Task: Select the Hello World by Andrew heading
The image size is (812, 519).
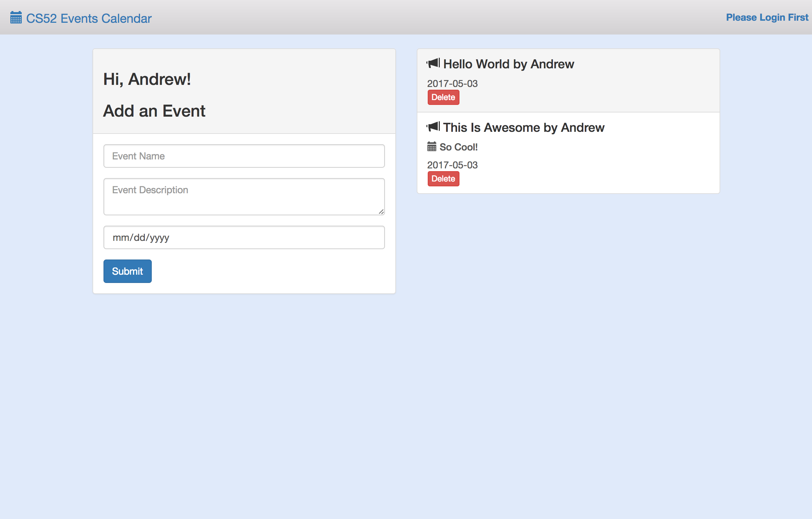Action: (508, 64)
